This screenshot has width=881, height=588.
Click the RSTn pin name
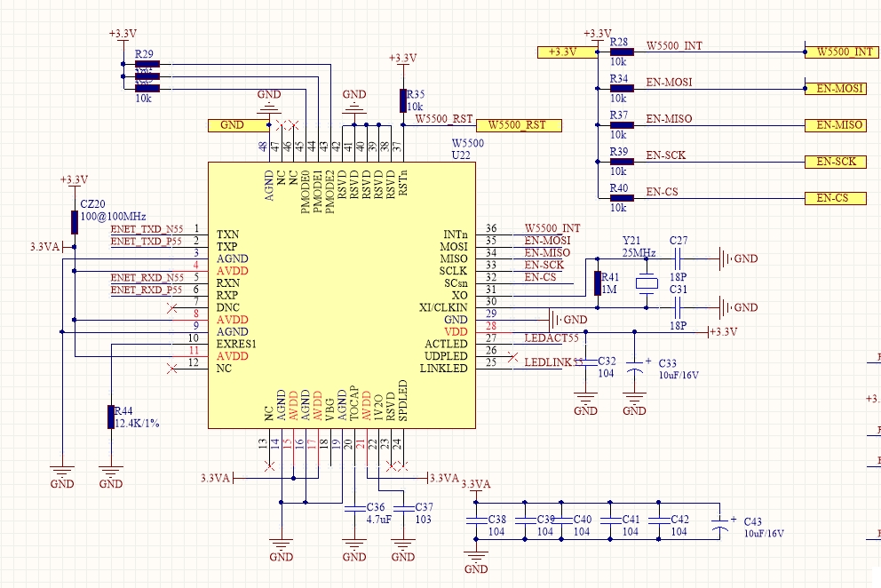coord(403,182)
